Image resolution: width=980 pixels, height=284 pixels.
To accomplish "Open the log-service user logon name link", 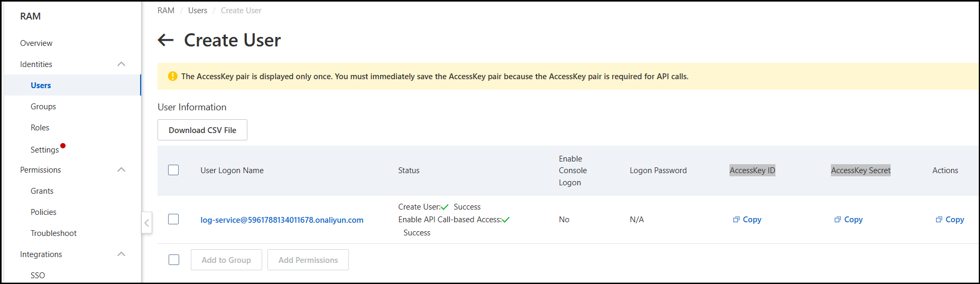I will [282, 220].
